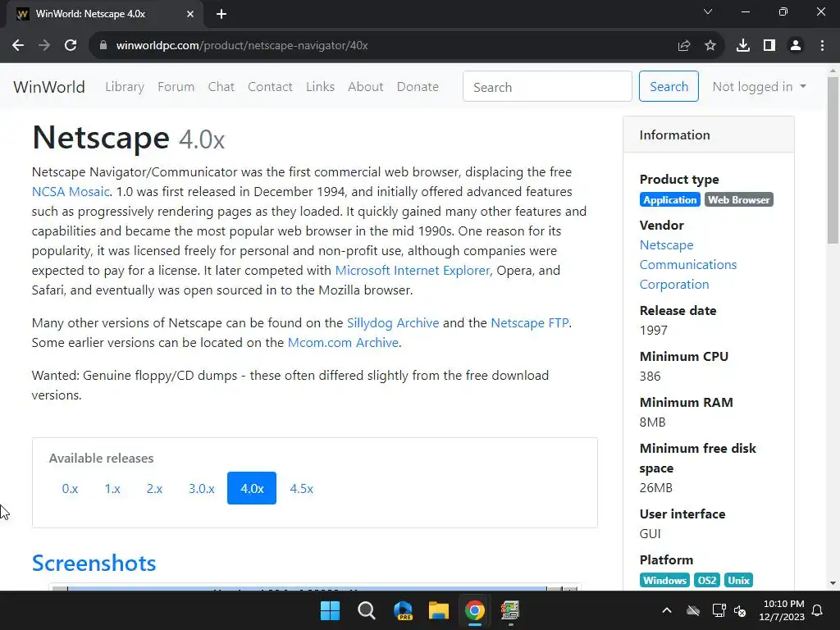Open Chrome downloads

point(743,46)
